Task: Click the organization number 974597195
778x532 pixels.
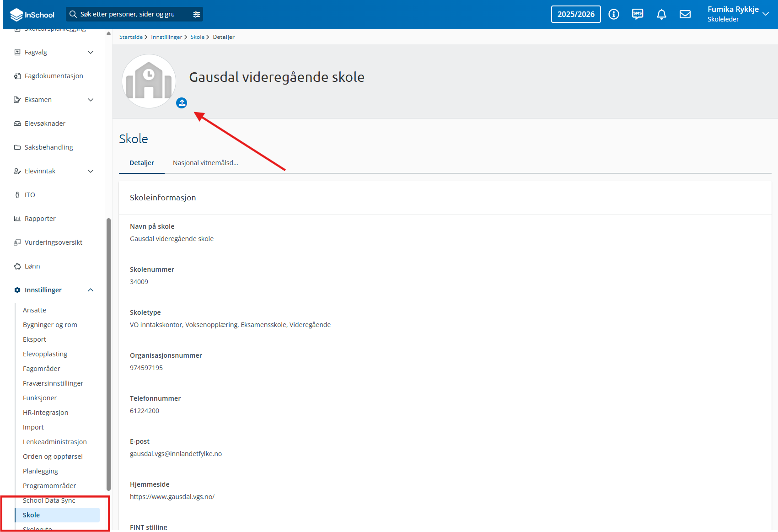Action: click(x=146, y=368)
